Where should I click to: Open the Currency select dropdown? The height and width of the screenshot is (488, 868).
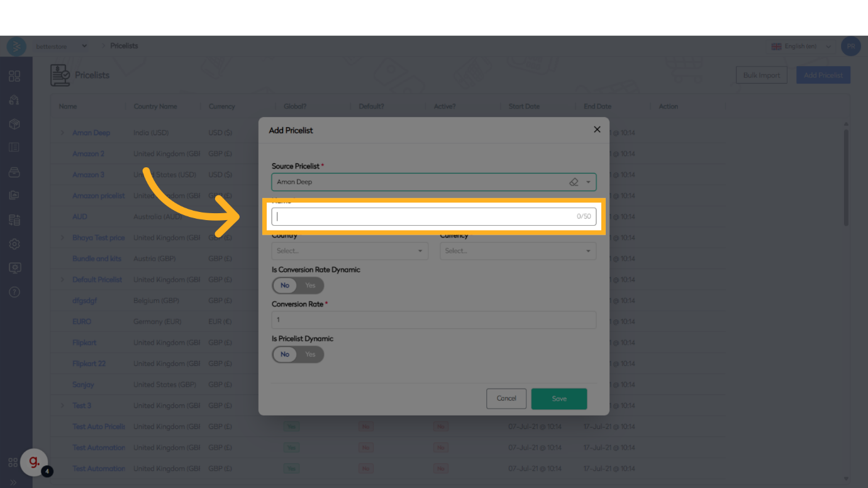[518, 251]
